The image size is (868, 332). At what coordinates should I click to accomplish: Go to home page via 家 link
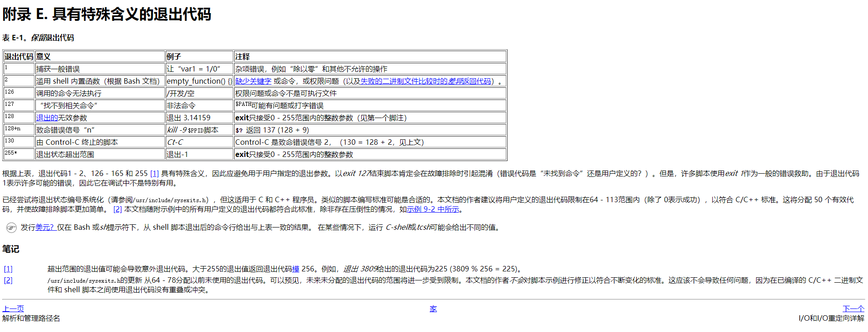(x=433, y=308)
